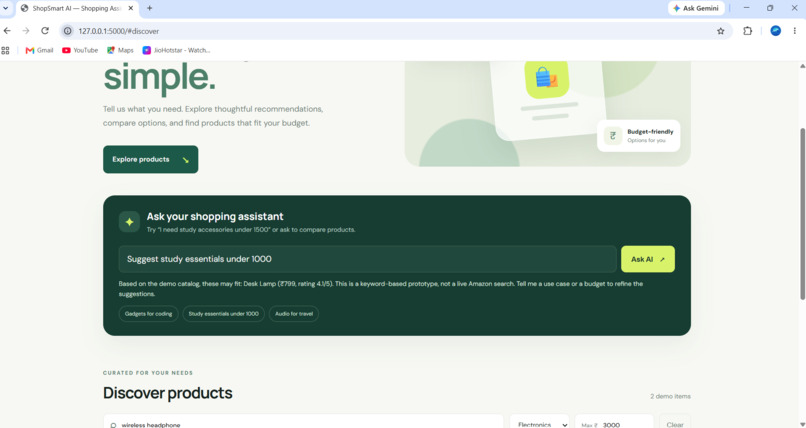Click the browser forward arrow
This screenshot has width=806, height=428.
coord(26,31)
